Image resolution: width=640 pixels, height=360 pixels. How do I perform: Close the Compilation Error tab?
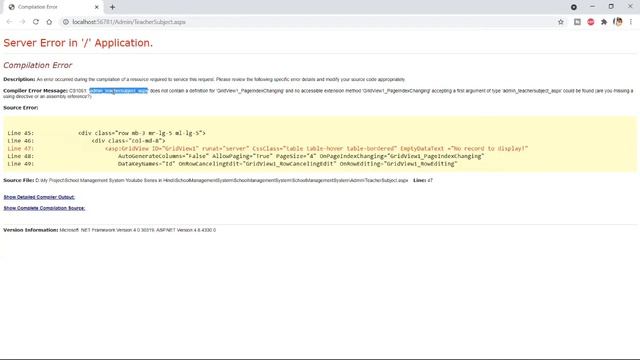click(x=97, y=7)
